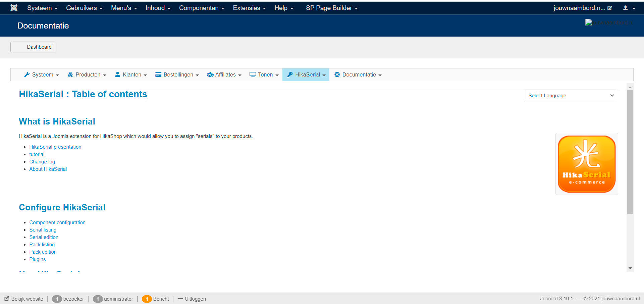Image resolution: width=644 pixels, height=304 pixels.
Task: Open the Klanten submenu
Action: (131, 74)
